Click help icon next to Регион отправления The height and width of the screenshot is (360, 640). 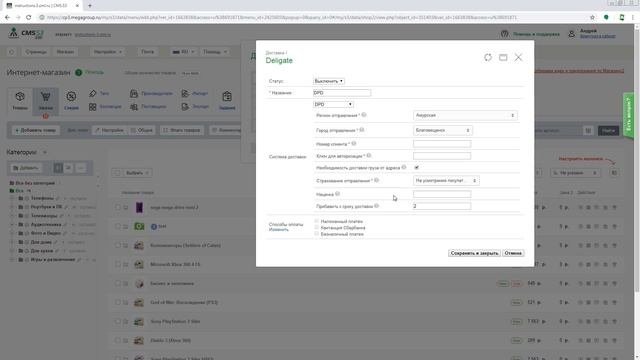364,115
